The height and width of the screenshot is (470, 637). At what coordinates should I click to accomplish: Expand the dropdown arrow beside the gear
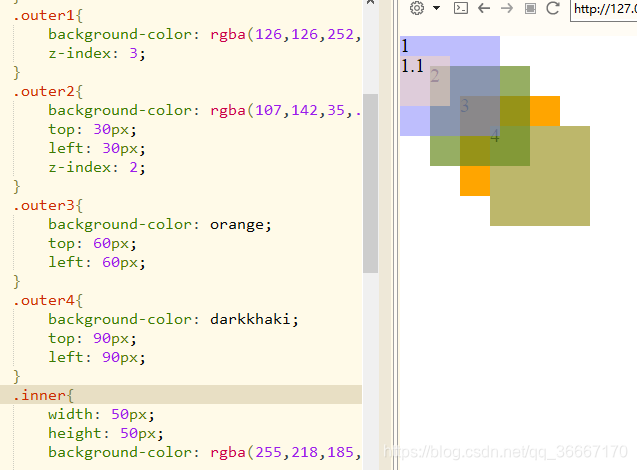point(436,8)
